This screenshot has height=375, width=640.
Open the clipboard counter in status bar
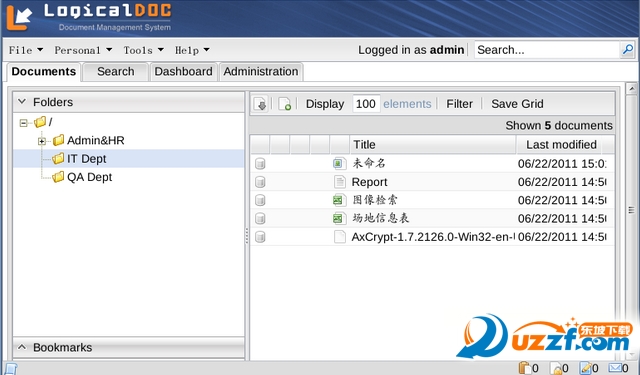[529, 368]
